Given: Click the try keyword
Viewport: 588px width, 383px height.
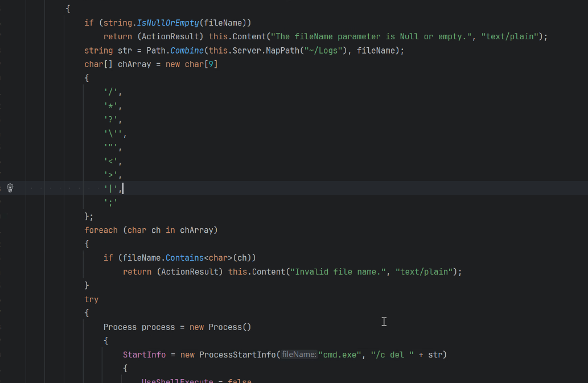Looking at the screenshot, I should coord(91,299).
